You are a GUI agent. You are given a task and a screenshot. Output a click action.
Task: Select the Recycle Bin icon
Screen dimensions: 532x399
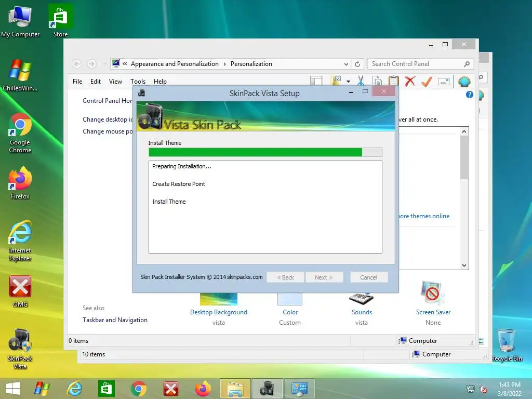[x=507, y=345]
